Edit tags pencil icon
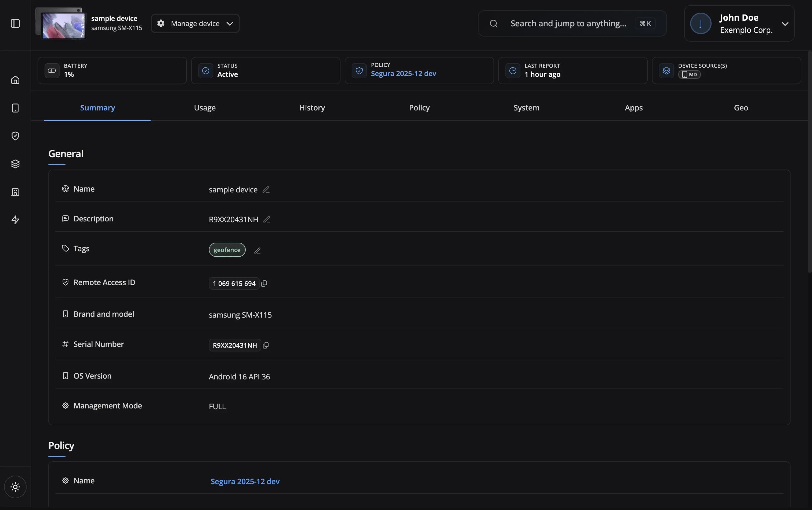 [257, 251]
